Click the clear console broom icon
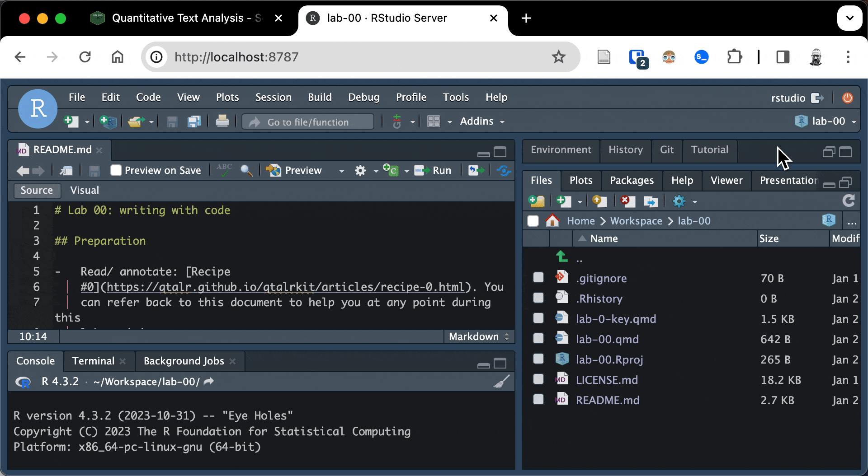The height and width of the screenshot is (476, 868). [501, 382]
